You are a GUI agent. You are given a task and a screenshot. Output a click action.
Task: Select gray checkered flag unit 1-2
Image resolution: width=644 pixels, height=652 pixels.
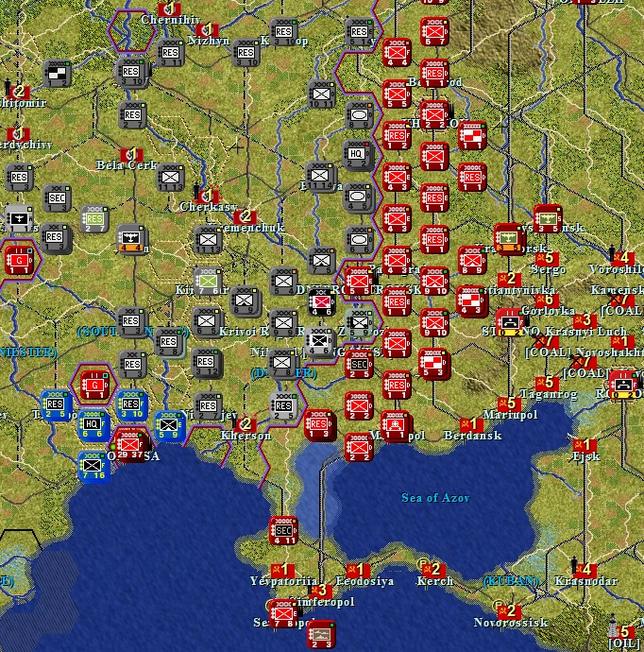coord(57,75)
